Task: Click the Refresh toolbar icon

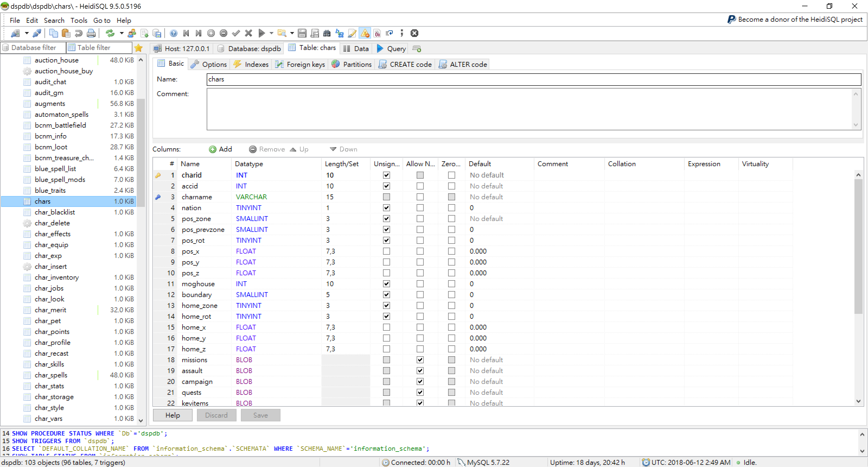Action: [110, 33]
